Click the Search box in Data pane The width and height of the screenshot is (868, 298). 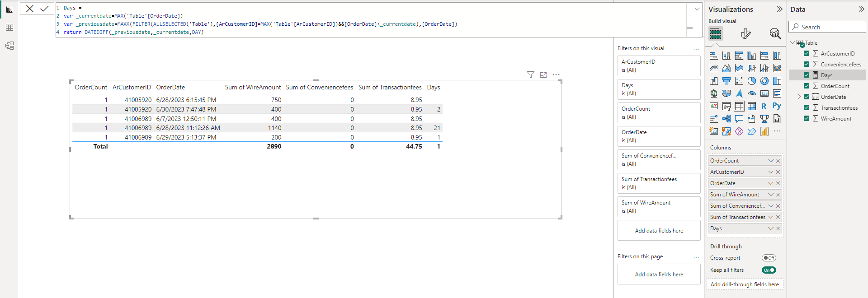[x=827, y=27]
